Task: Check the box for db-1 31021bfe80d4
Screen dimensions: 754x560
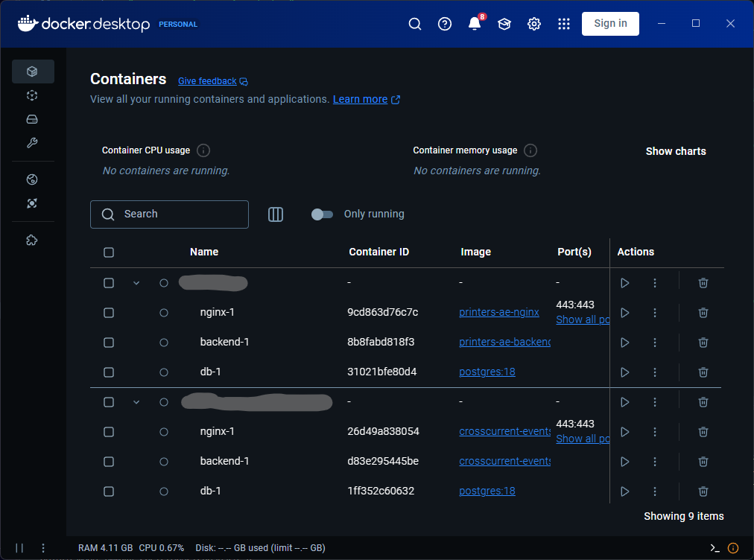Action: (109, 372)
